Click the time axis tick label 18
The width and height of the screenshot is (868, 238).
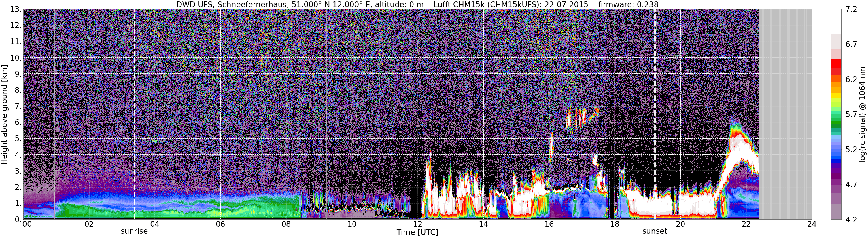614,224
